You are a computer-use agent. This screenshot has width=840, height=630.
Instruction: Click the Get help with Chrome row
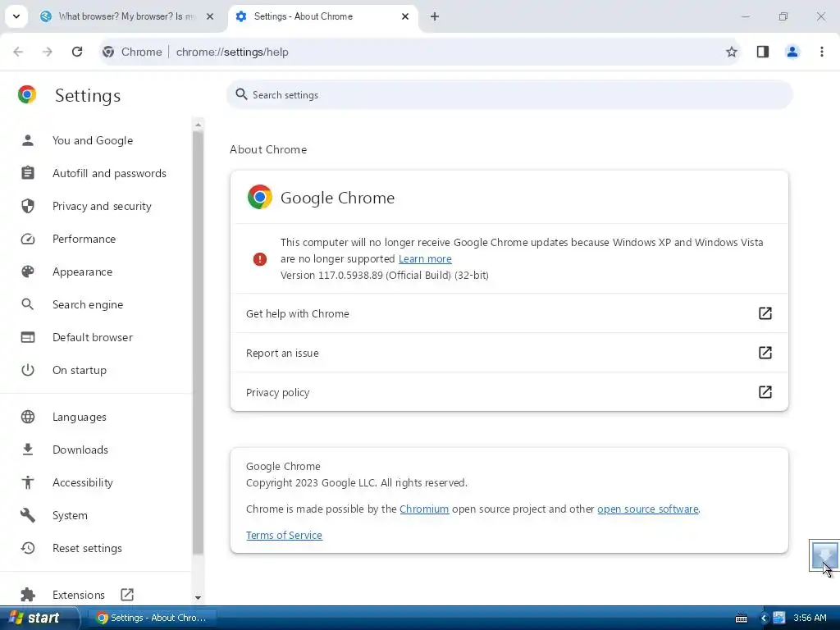tap(509, 313)
